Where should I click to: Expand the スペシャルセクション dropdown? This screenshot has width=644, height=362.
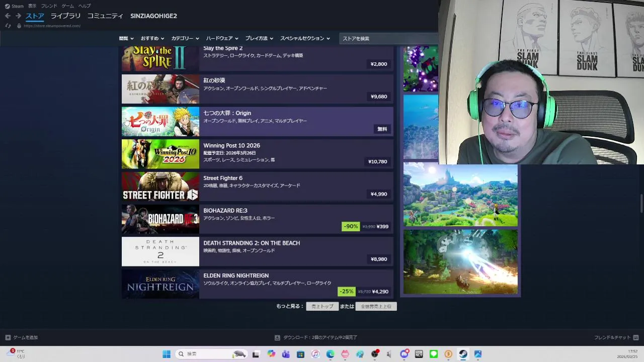coord(305,38)
